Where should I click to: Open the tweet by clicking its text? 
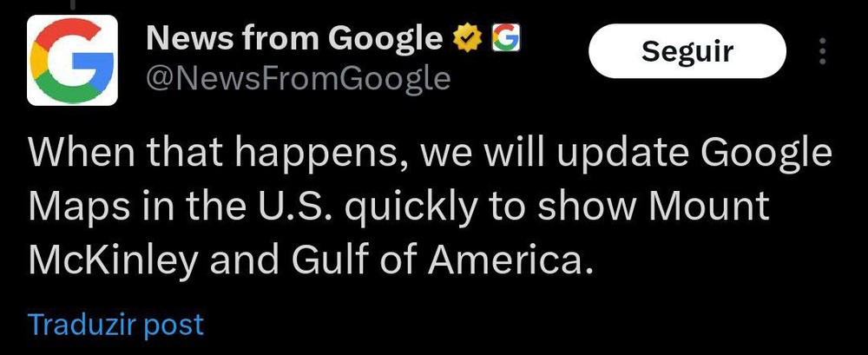tap(430, 207)
